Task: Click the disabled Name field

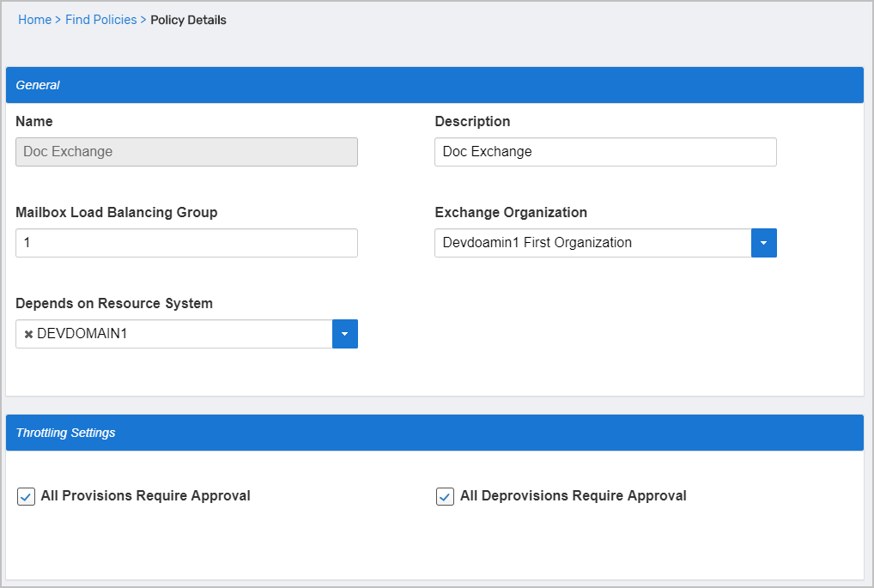Action: pyautogui.click(x=186, y=152)
